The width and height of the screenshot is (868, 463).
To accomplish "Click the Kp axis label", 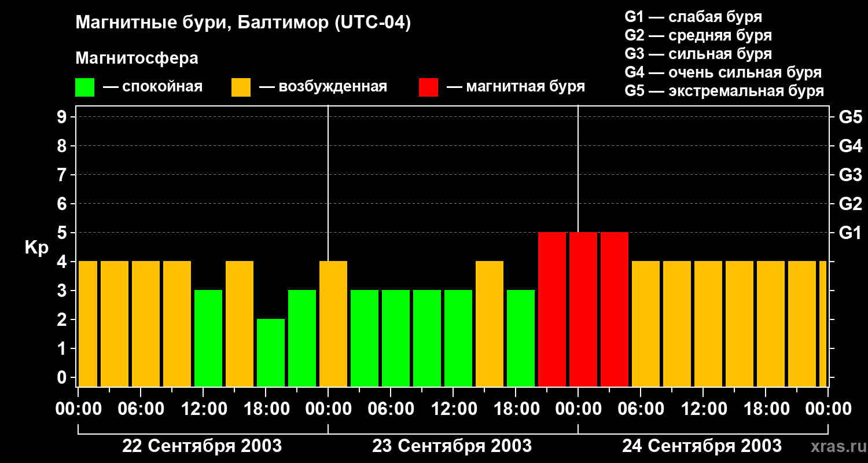I will coord(36,248).
